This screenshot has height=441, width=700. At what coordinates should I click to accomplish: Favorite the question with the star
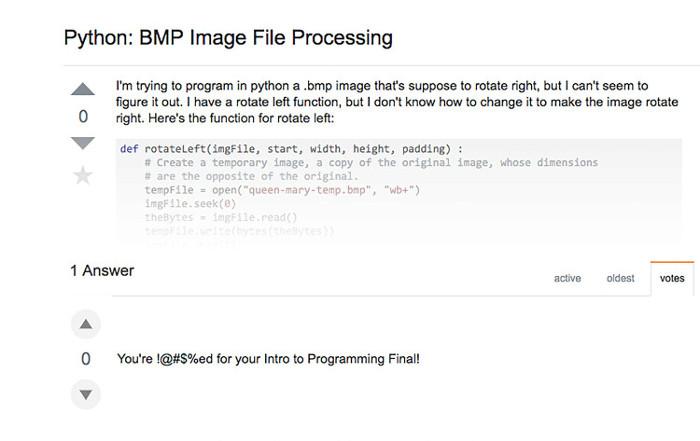point(84,176)
